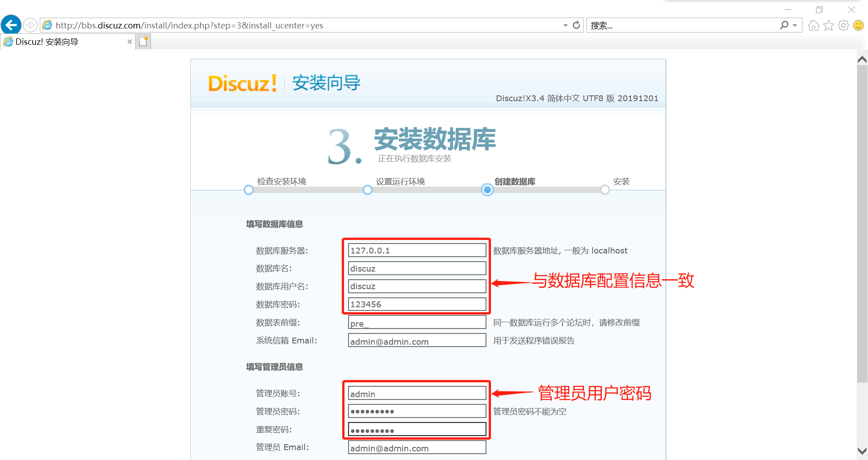Screen dimensions: 868x460
Task: Click the 管理员 Email input field
Action: point(417,447)
